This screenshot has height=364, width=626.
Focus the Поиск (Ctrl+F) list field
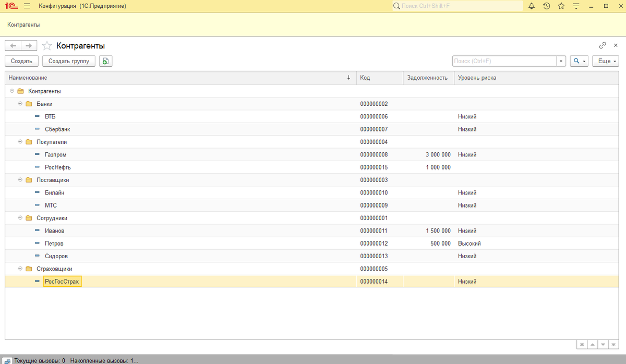point(504,61)
